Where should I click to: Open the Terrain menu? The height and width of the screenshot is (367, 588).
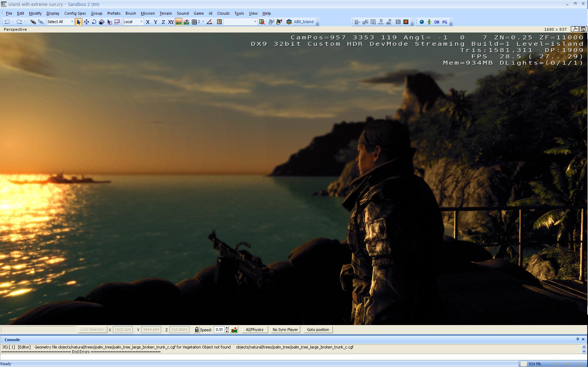166,13
